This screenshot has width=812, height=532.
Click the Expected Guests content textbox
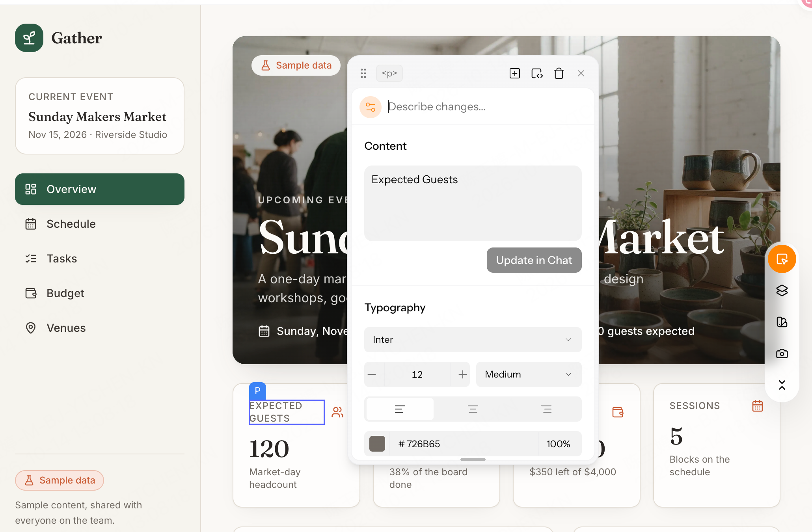pyautogui.click(x=473, y=203)
